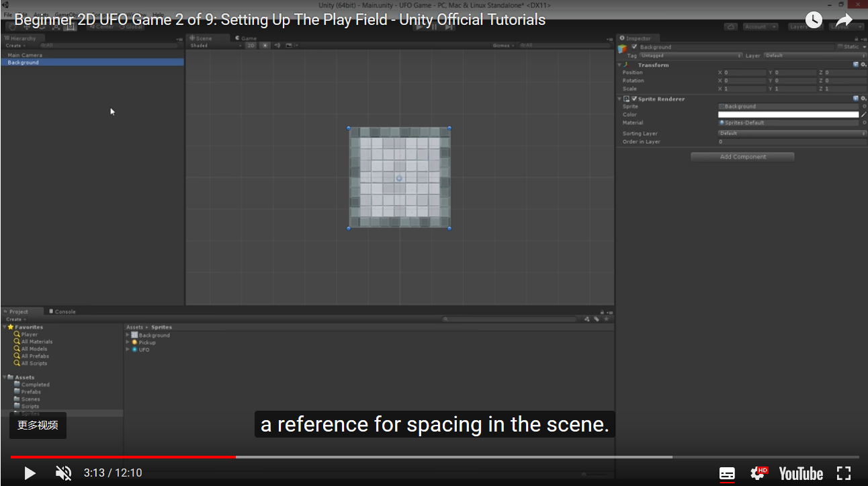Open the Prefabs folder
868x486 pixels.
[x=28, y=392]
